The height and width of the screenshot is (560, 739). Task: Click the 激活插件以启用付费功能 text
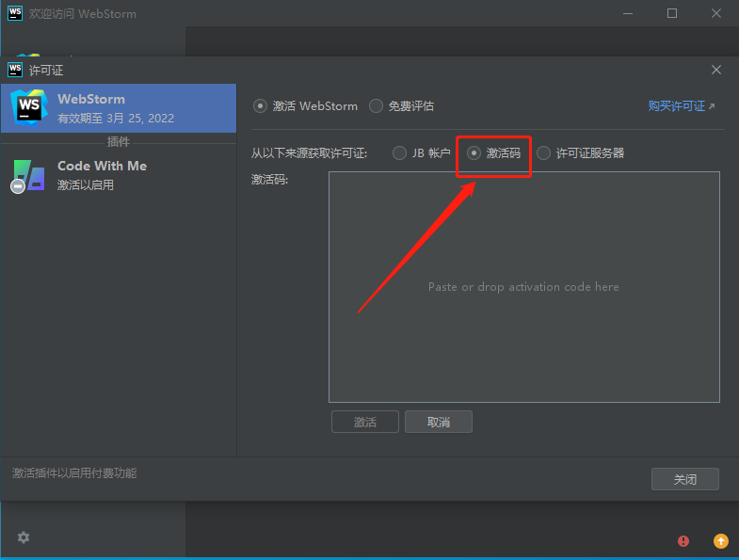point(74,472)
